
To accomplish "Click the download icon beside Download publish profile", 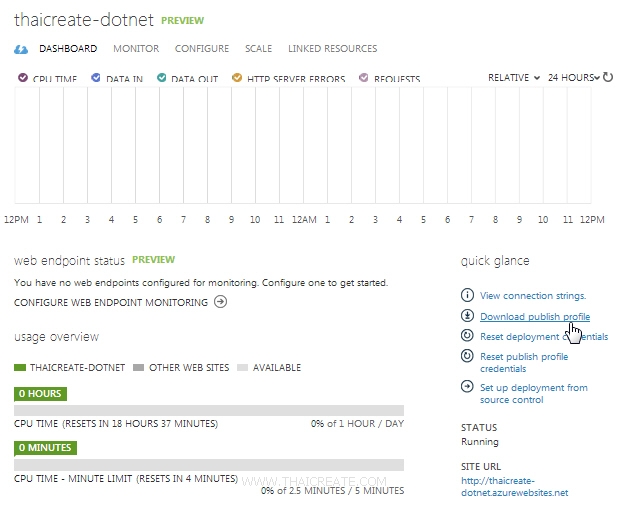I will [467, 315].
